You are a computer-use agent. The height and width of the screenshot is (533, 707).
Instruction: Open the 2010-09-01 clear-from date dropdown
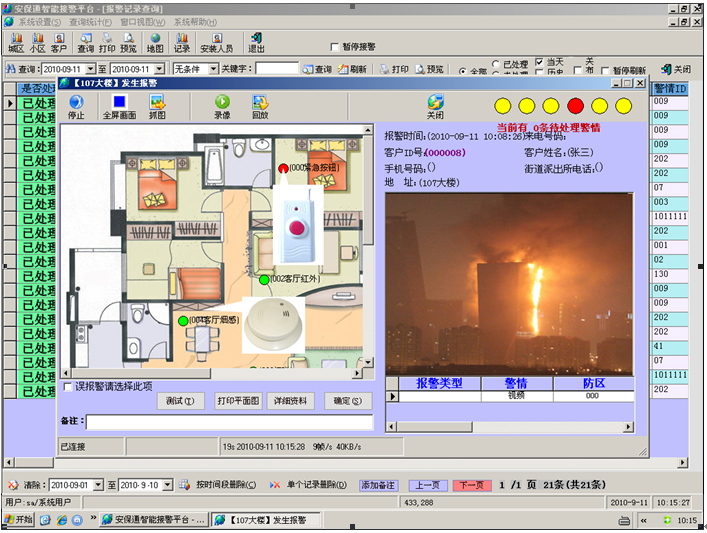[x=98, y=485]
